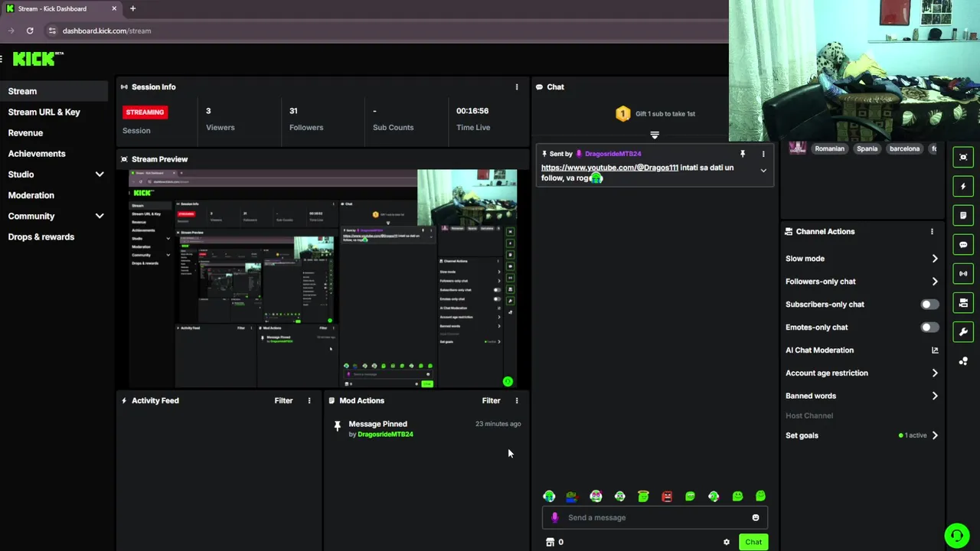Click the wrench mod tools widget icon

point(963,331)
